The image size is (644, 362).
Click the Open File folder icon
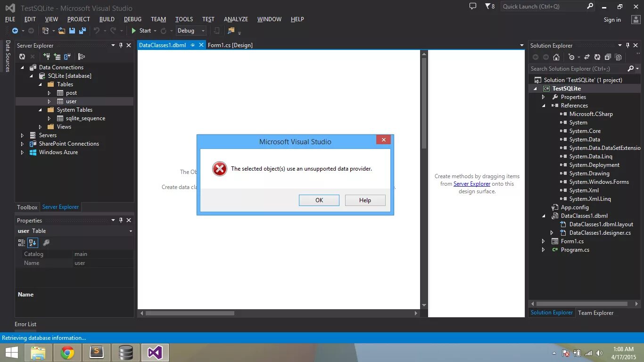click(61, 31)
